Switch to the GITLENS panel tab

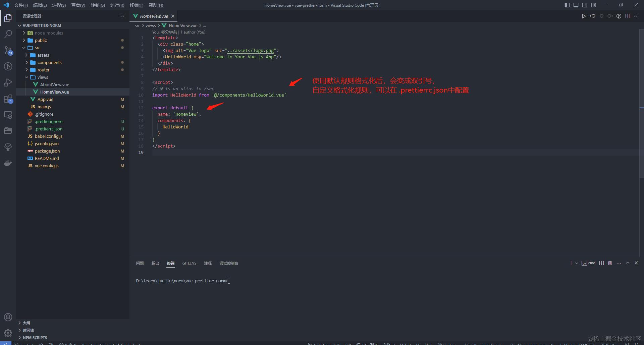pos(190,263)
